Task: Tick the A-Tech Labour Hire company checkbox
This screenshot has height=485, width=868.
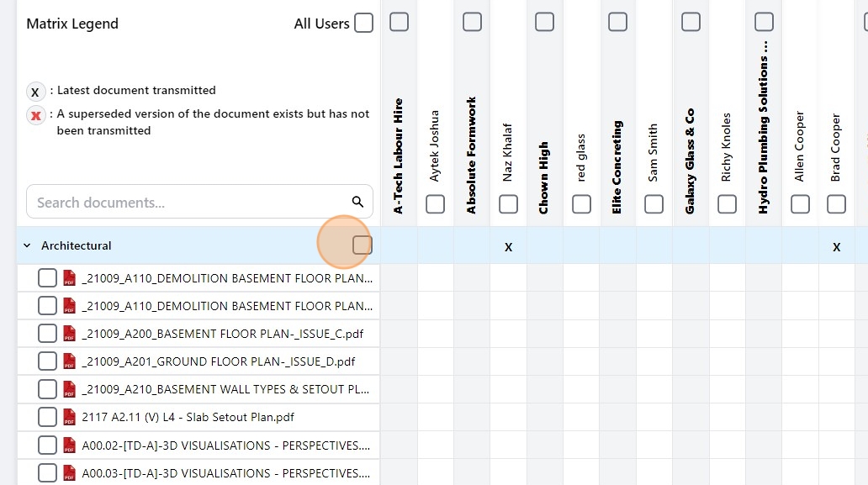Action: coord(399,22)
